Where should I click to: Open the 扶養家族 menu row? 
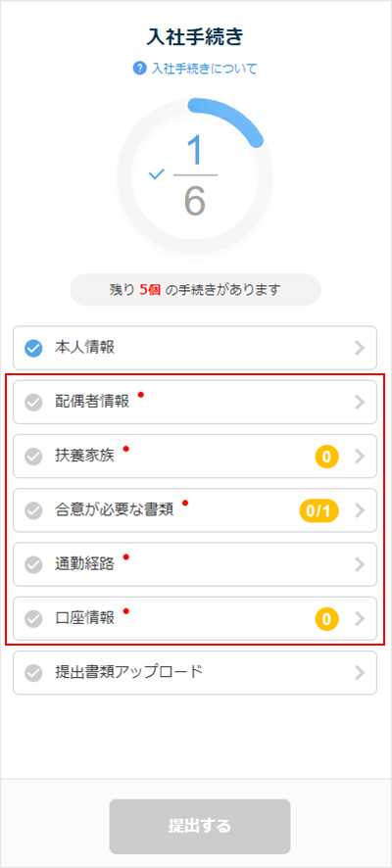pos(195,457)
